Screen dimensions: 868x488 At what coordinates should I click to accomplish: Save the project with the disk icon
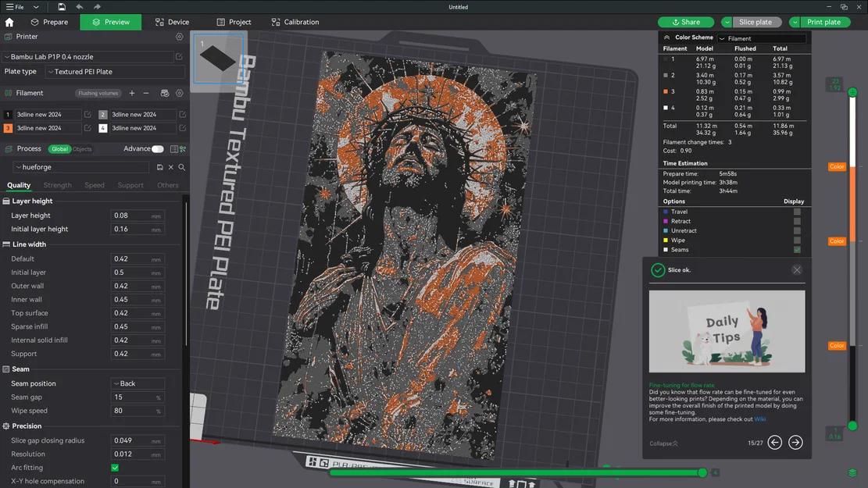(x=62, y=7)
